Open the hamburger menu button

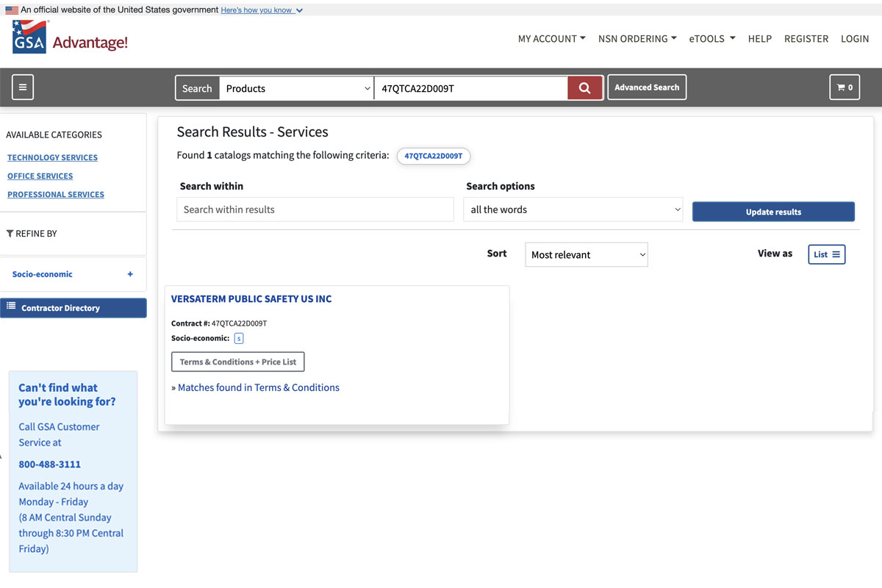coord(23,87)
